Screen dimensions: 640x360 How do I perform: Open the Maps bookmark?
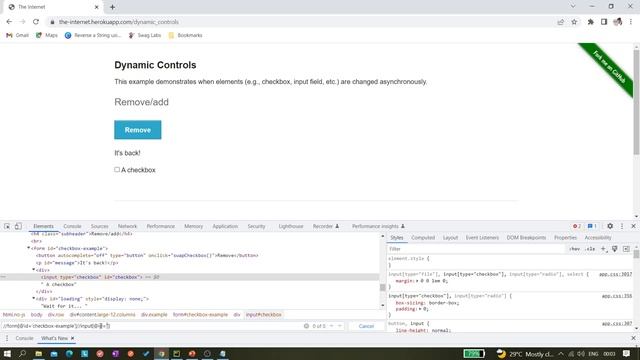click(x=47, y=36)
